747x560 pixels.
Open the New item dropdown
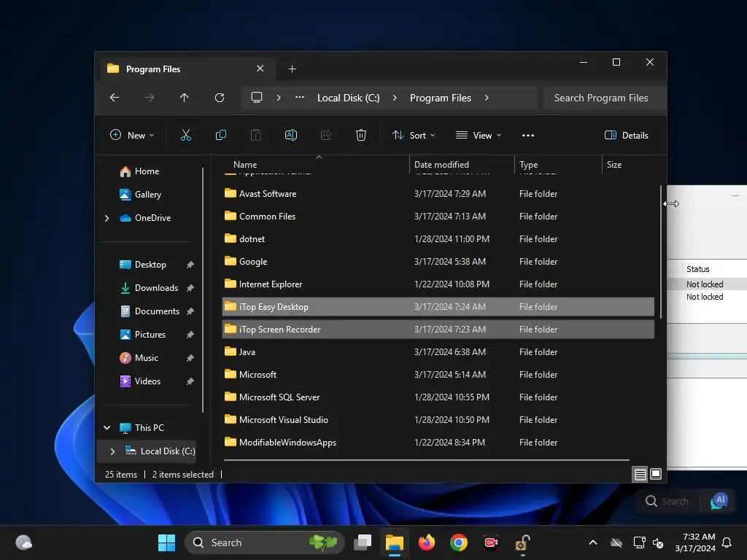click(132, 135)
